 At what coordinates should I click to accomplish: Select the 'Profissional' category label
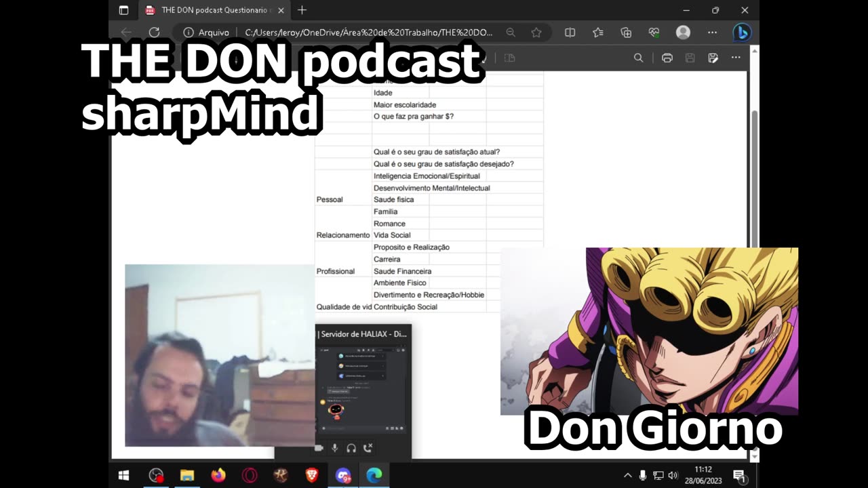click(336, 271)
